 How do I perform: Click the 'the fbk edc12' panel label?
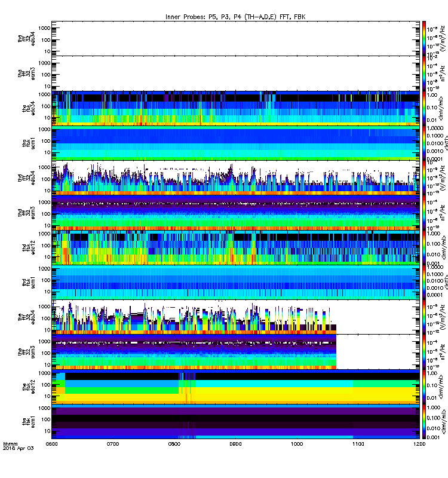click(29, 387)
